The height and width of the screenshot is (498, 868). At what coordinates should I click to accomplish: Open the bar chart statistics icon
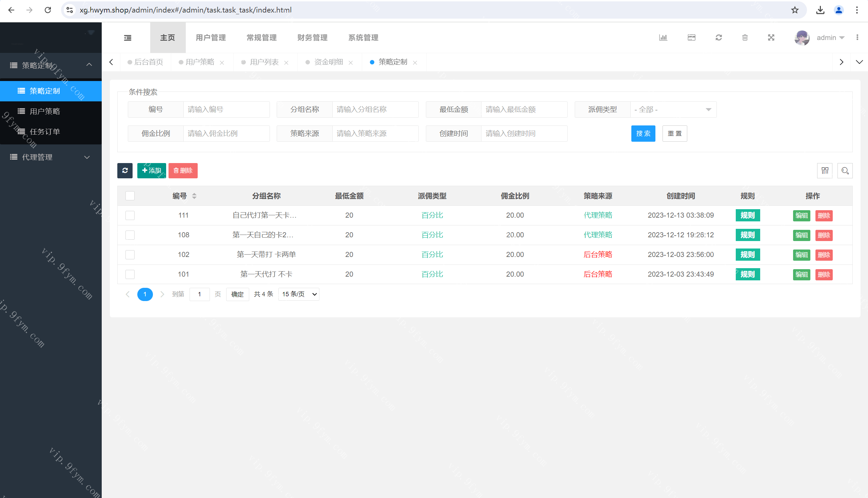pos(663,38)
